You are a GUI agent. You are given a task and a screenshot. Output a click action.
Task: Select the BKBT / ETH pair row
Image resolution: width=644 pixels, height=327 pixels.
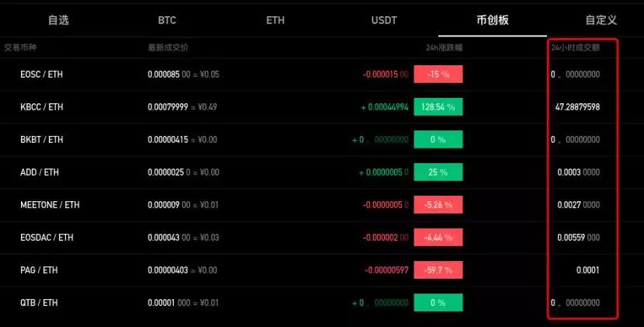[x=42, y=140]
